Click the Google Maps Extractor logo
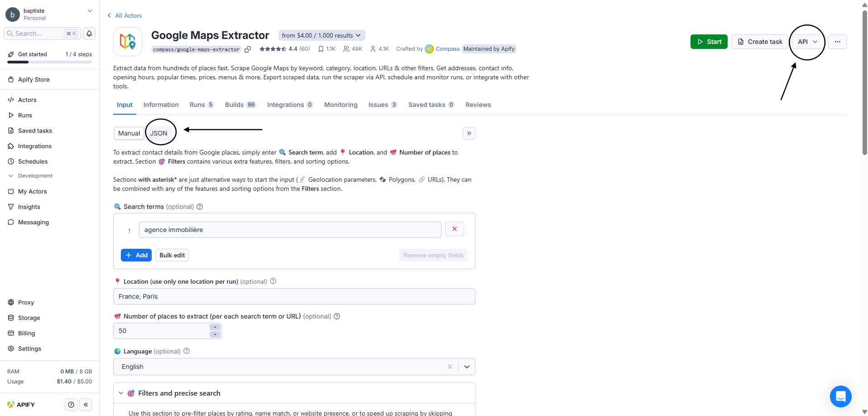868x416 pixels. click(x=128, y=42)
